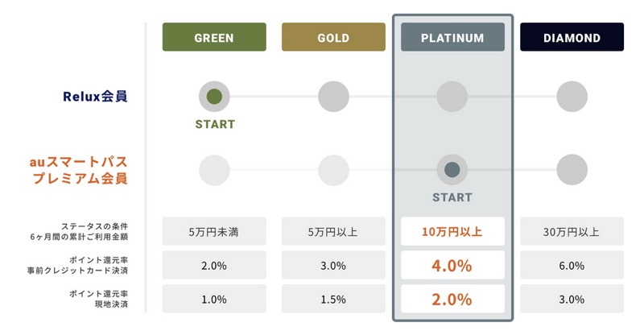This screenshot has width=644, height=331.
Task: Click the 10万円以上 highlighted cell
Action: (x=452, y=232)
